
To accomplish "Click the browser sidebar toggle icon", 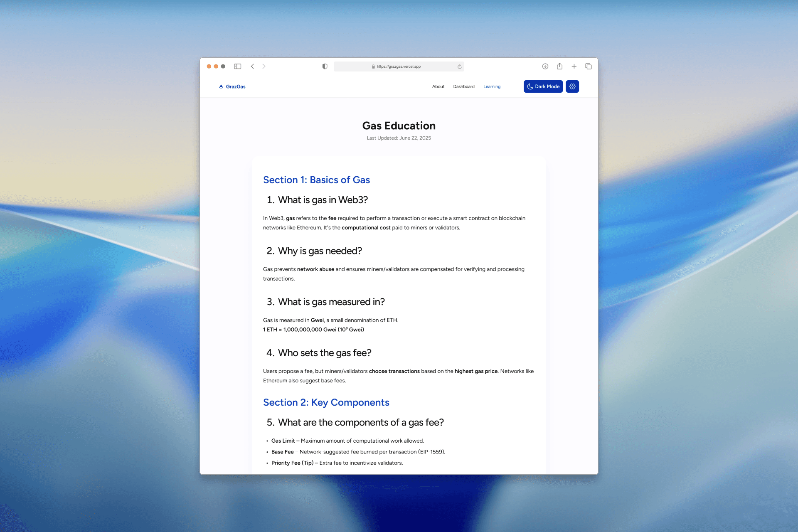I will pyautogui.click(x=238, y=66).
